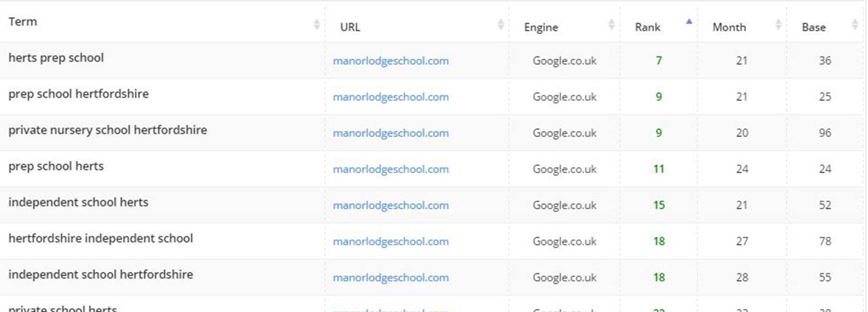Sort table by Term column arrows
868x312 pixels.
tap(317, 24)
